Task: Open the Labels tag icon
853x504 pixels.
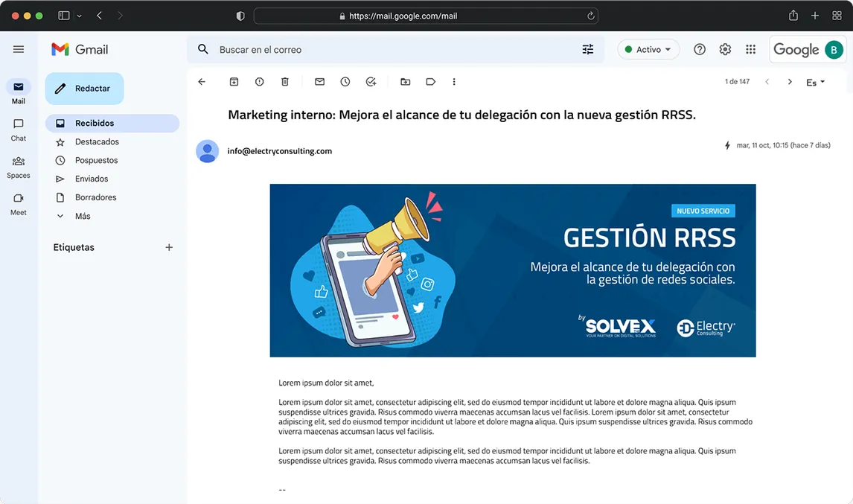Action: click(x=430, y=82)
